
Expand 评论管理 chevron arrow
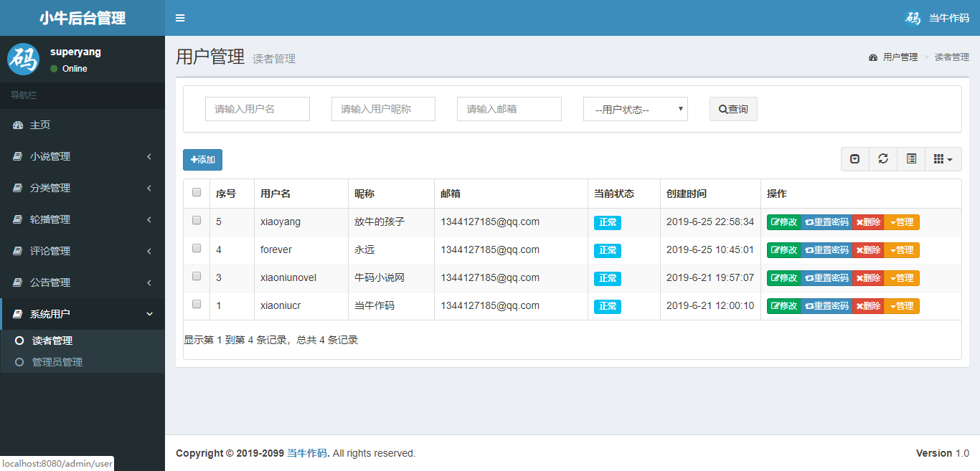pos(149,251)
